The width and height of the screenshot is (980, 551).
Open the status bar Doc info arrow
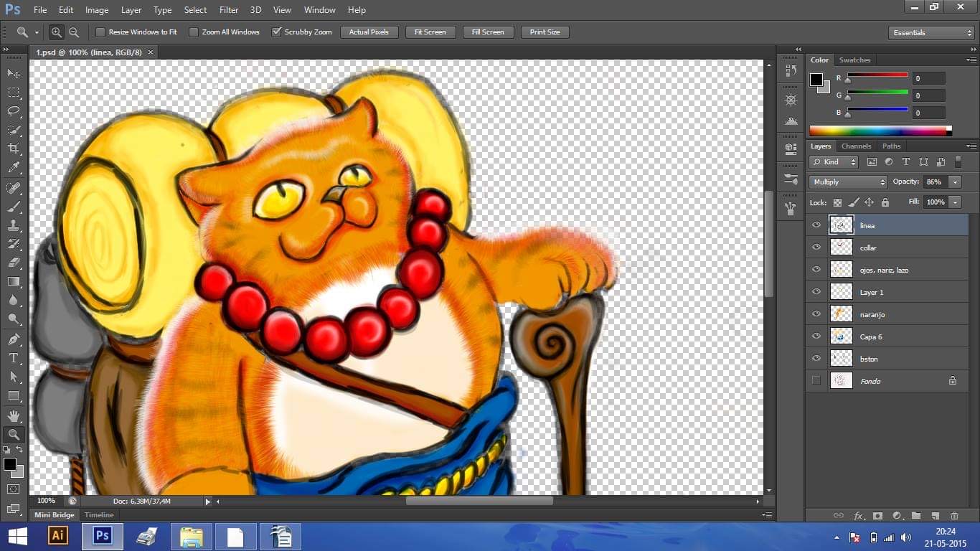coord(208,501)
